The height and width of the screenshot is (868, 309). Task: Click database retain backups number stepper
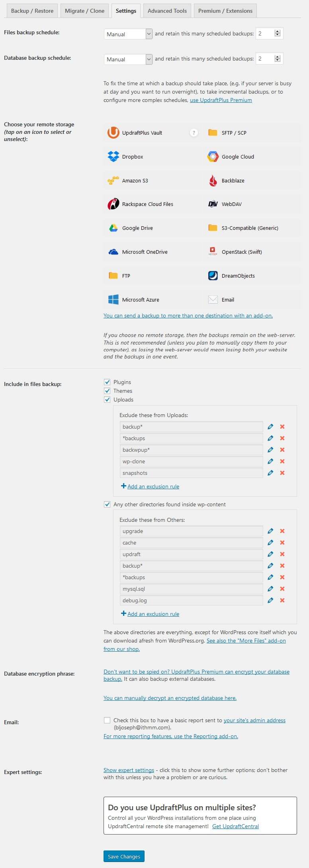(x=278, y=59)
